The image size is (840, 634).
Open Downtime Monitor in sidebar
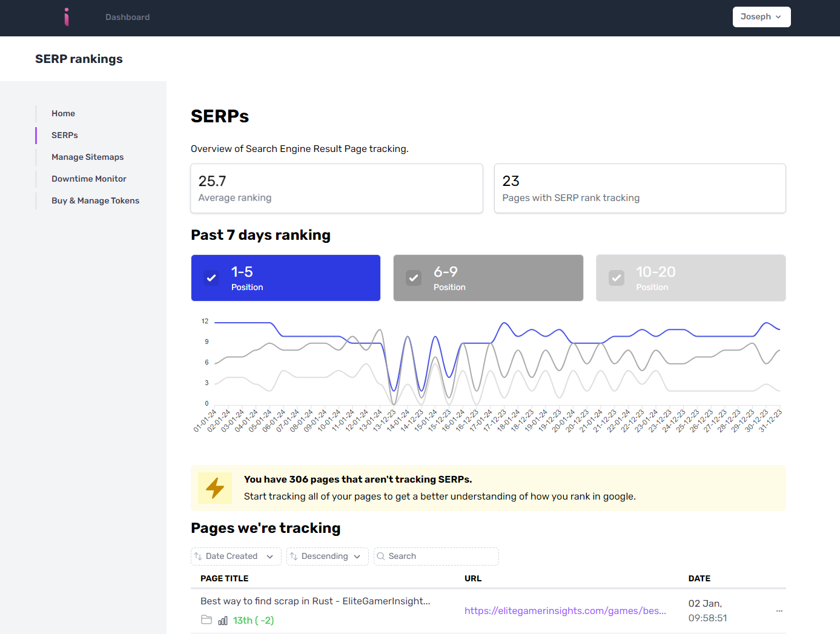[89, 179]
